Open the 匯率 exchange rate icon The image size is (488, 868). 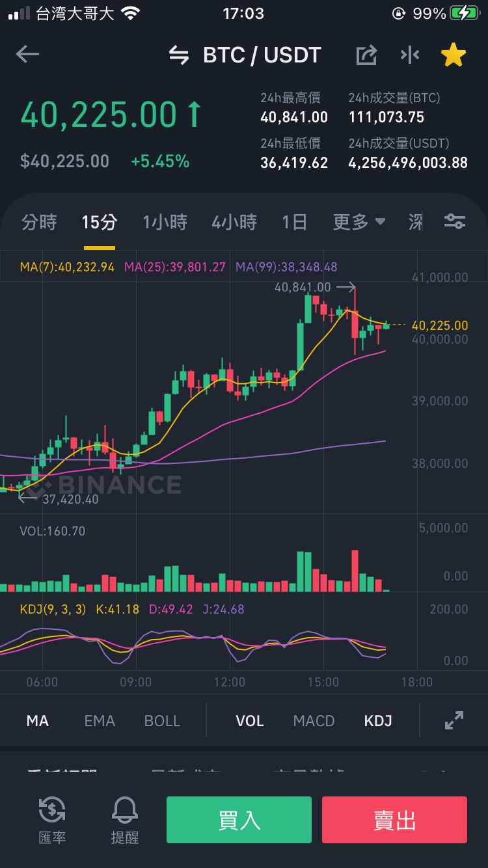(x=52, y=819)
